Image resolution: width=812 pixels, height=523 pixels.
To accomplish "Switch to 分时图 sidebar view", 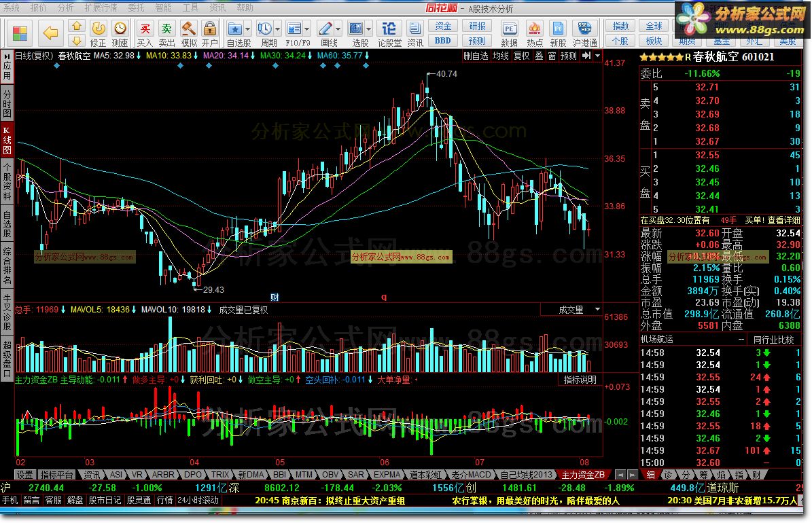I will tap(7, 103).
